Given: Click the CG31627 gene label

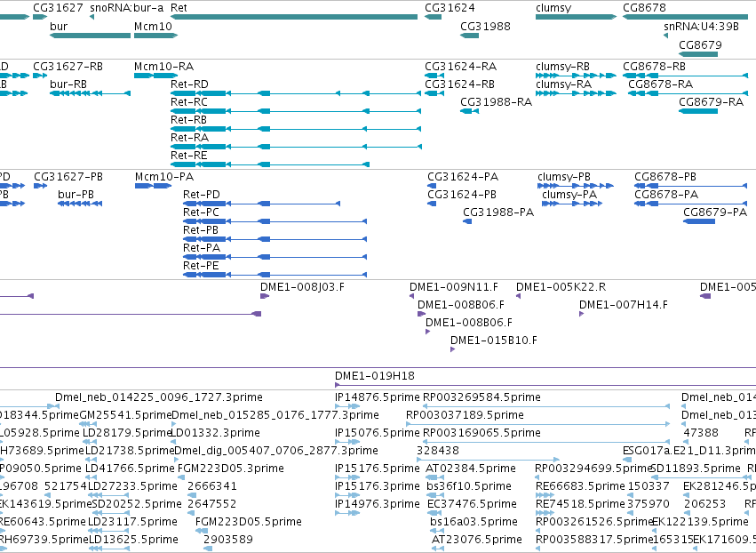Looking at the screenshot, I should click(x=58, y=8).
